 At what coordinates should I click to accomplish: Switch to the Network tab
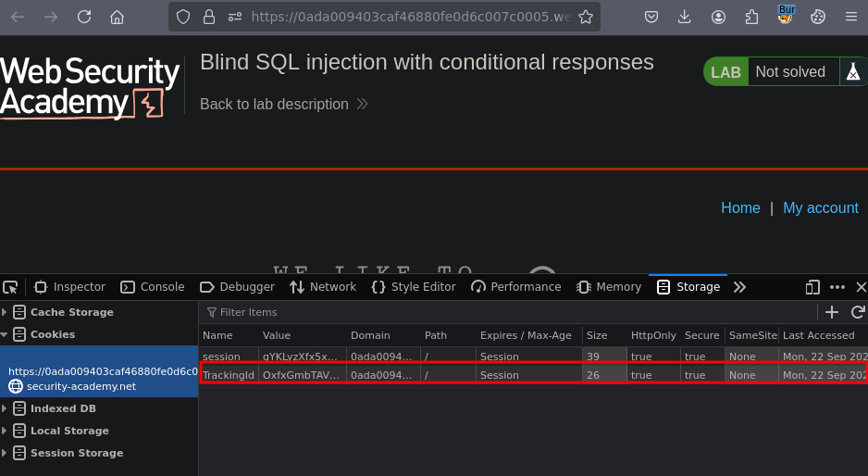[x=323, y=287]
